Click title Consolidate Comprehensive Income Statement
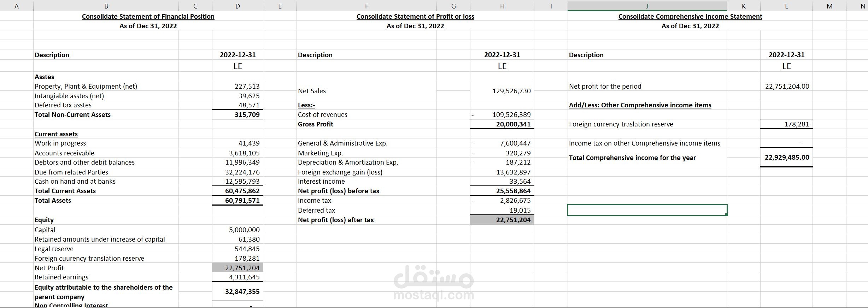Screen dimensions: 868x308 tap(690, 16)
